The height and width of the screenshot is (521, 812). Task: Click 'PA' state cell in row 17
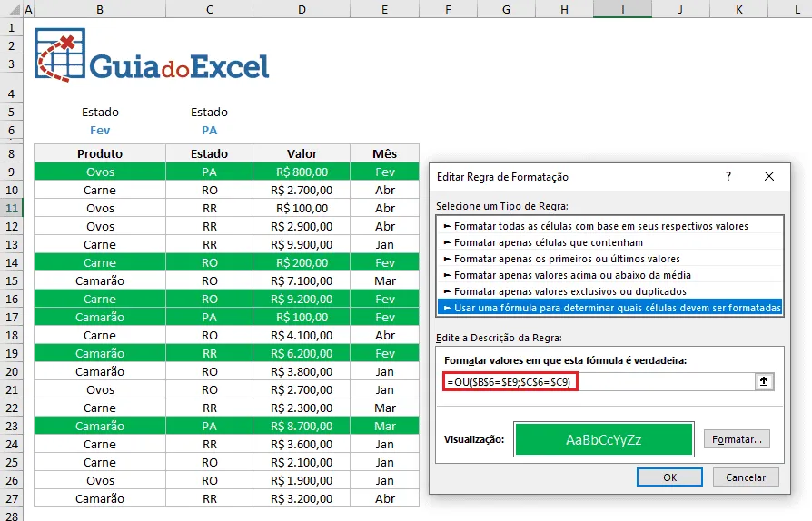tap(209, 317)
